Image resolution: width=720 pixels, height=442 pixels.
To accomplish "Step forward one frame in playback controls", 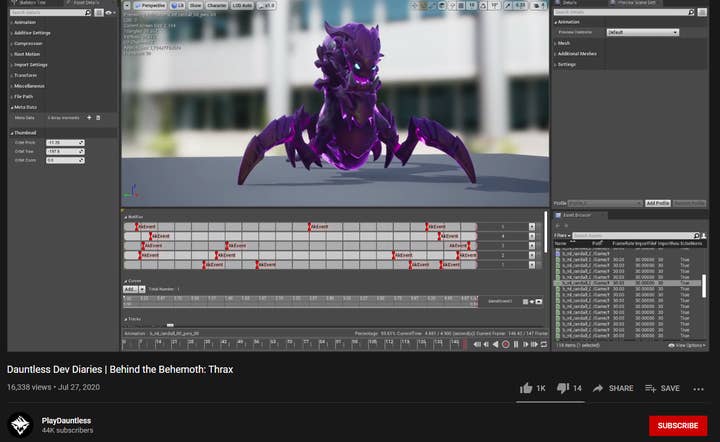I will coord(525,344).
